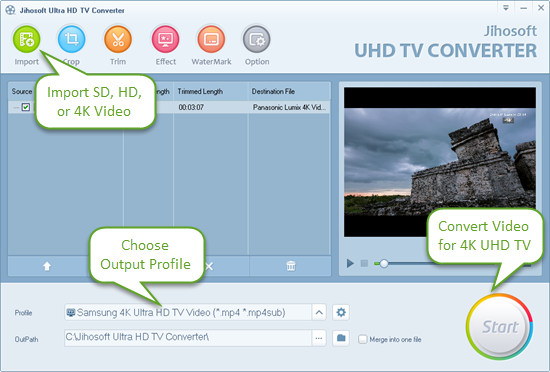Stop the video preview playback
This screenshot has width=550, height=372.
coord(364,263)
